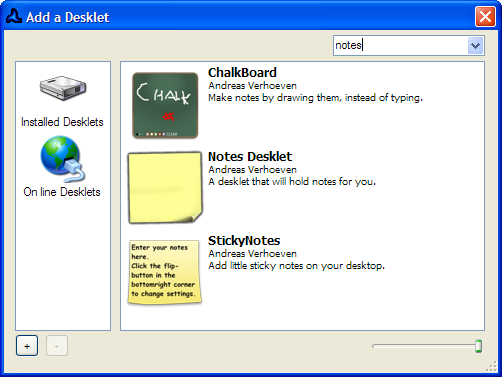Open the On line Desklets globe icon
The image size is (502, 377).
[63, 159]
